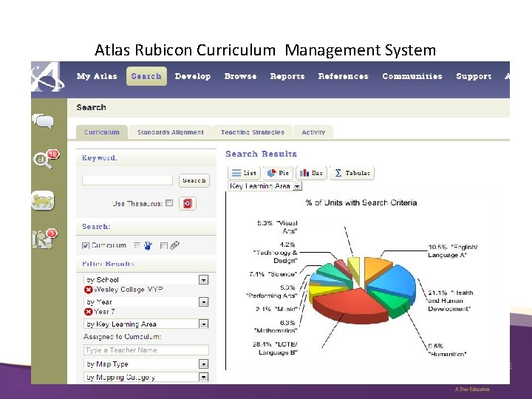This screenshot has width=532, height=399.
Task: Select the Search menu item
Action: click(146, 76)
